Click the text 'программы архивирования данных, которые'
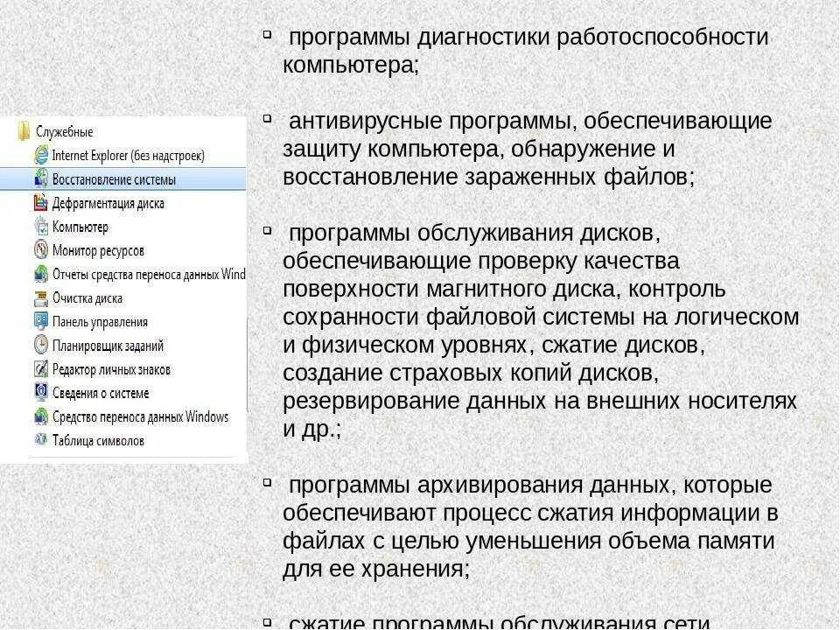840x630 pixels. (530, 485)
